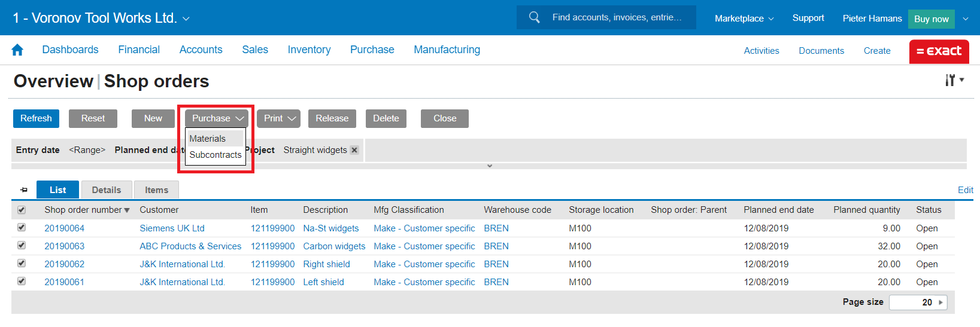Open the Page size stepper field
980x327 pixels.
click(918, 302)
